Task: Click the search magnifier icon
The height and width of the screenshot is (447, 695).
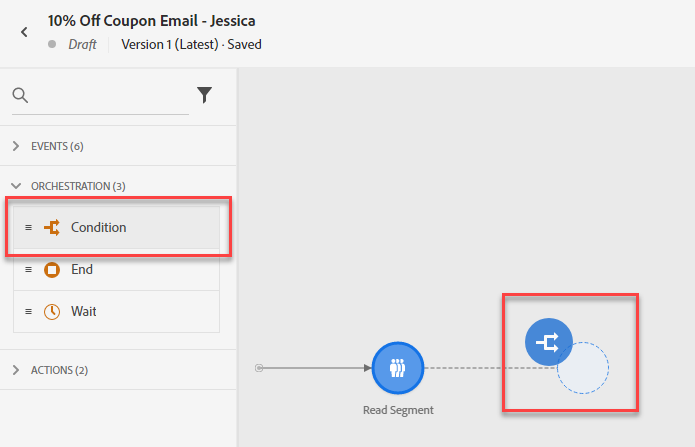Action: (x=20, y=95)
